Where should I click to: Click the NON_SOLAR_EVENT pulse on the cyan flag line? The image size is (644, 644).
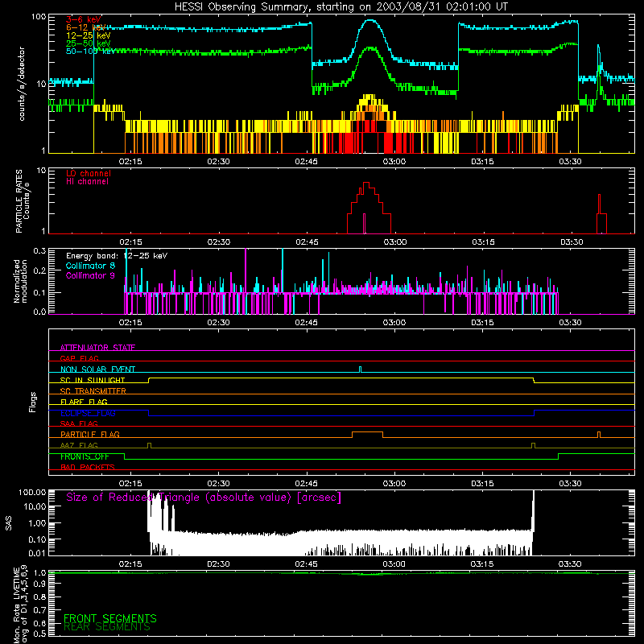tap(360, 369)
